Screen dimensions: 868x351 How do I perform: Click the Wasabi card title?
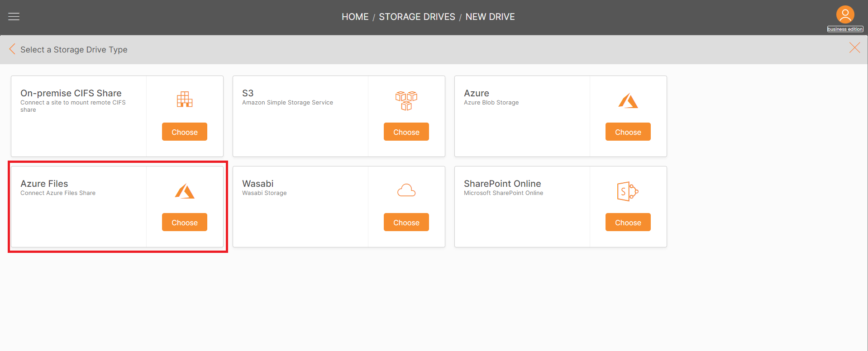click(x=258, y=184)
